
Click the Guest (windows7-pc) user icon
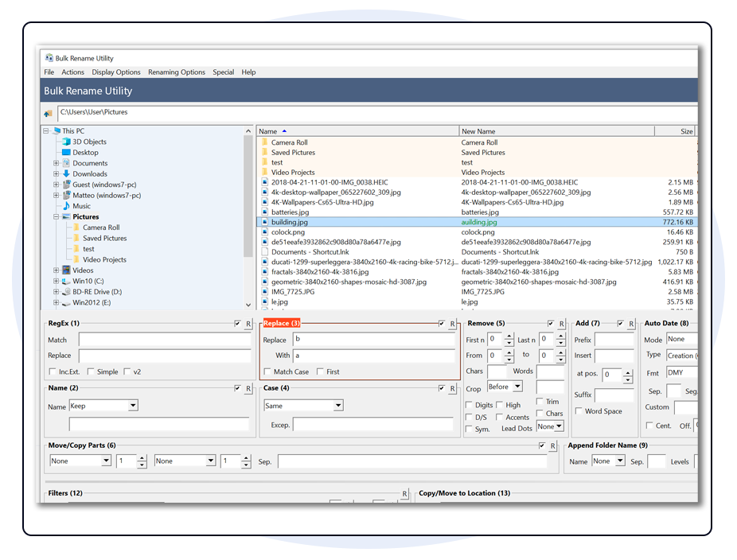[66, 185]
